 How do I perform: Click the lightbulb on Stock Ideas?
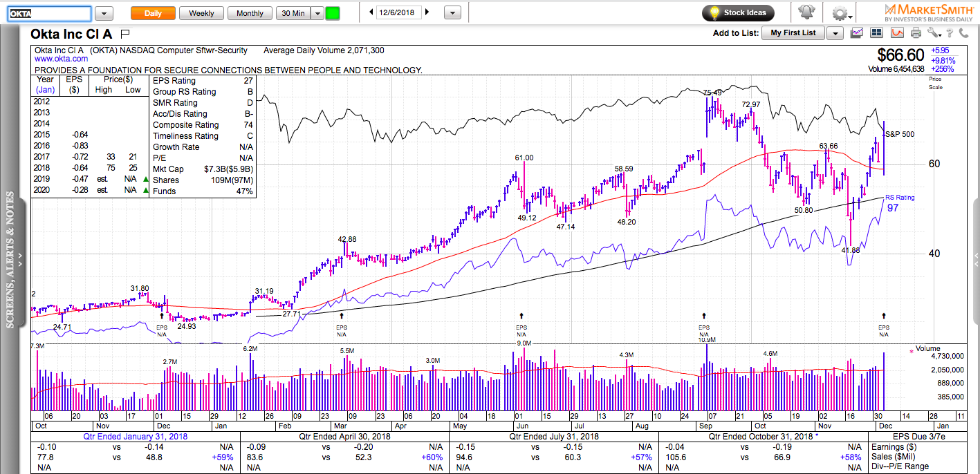[x=714, y=12]
